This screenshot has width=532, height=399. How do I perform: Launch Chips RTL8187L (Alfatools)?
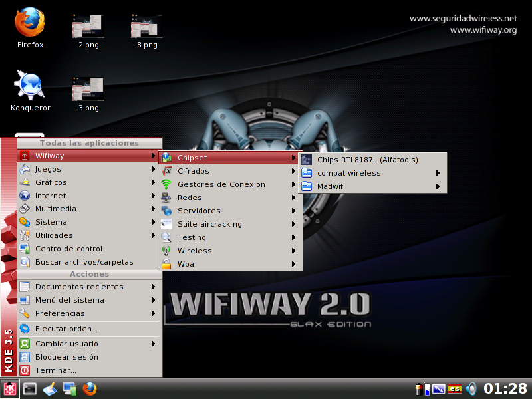372,160
